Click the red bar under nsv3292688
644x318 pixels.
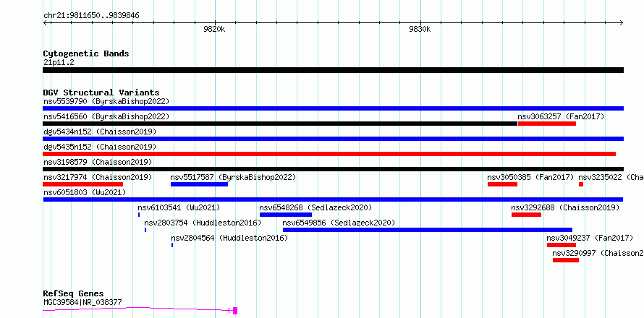526,215
